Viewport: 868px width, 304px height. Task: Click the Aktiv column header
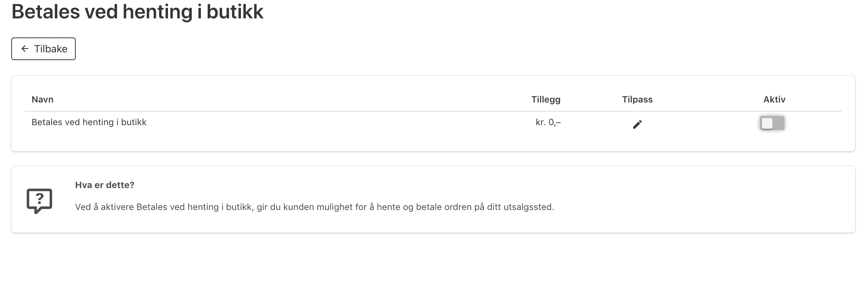[774, 99]
